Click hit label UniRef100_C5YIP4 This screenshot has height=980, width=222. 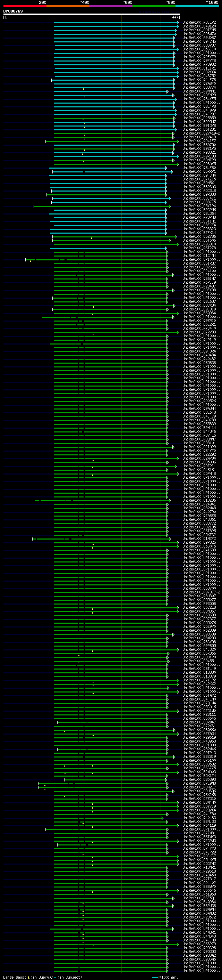tap(199, 206)
